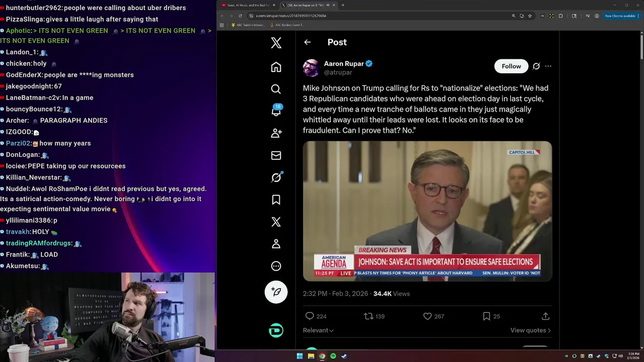Compose a new post with feather button
This screenshot has height=362, width=644.
click(276, 292)
